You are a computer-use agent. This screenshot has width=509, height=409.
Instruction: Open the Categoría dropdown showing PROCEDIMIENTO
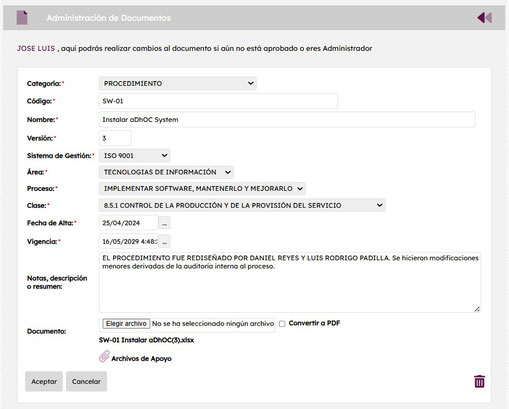(x=178, y=83)
